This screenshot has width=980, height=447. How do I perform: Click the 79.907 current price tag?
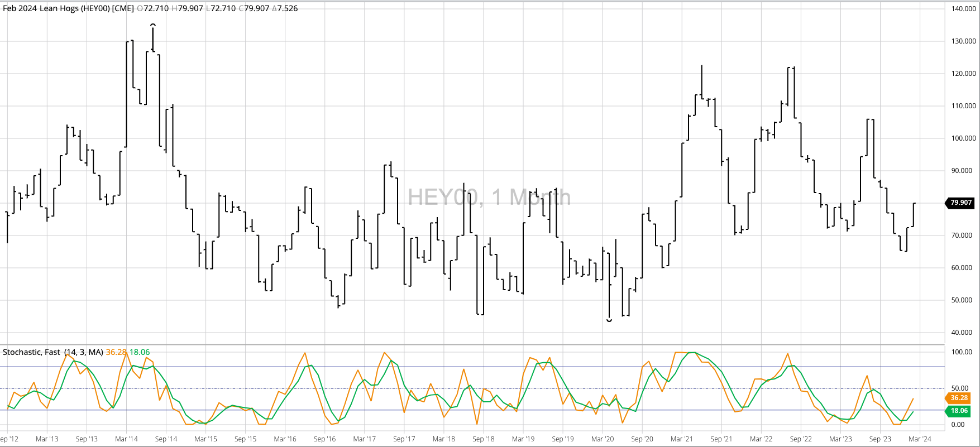[x=960, y=203]
